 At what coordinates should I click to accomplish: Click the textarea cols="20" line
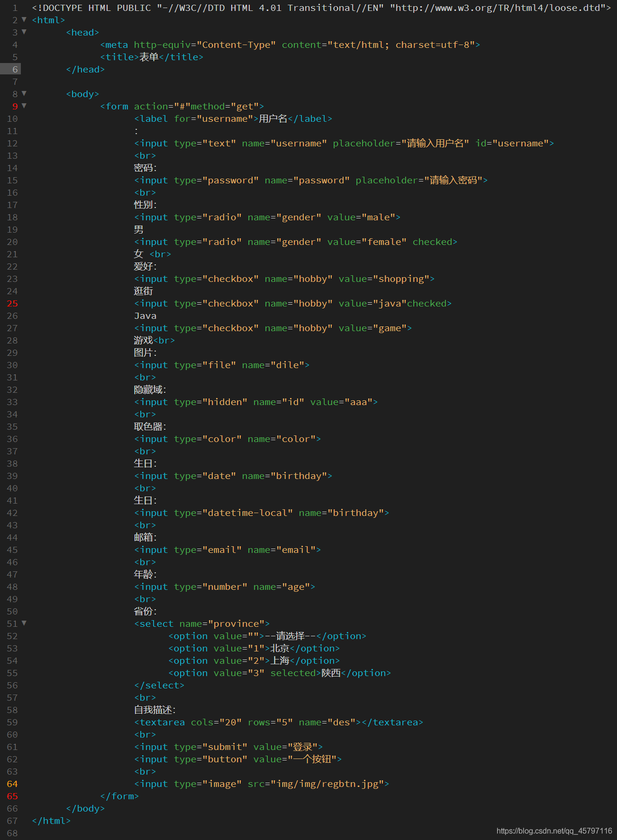click(279, 722)
